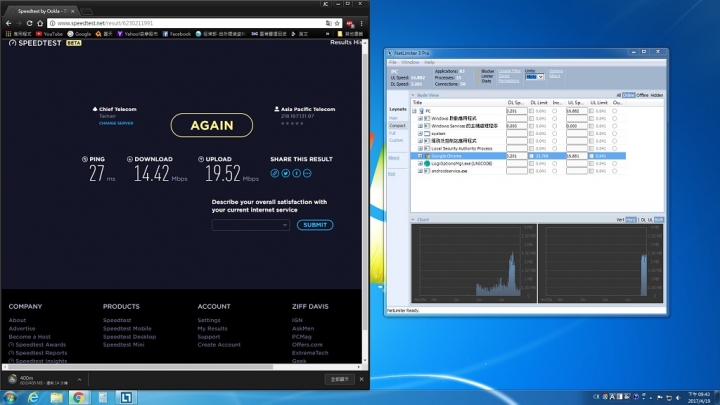Toggle UL Limit checkbox for Windows Services row
The image size is (720, 405).
click(x=591, y=126)
